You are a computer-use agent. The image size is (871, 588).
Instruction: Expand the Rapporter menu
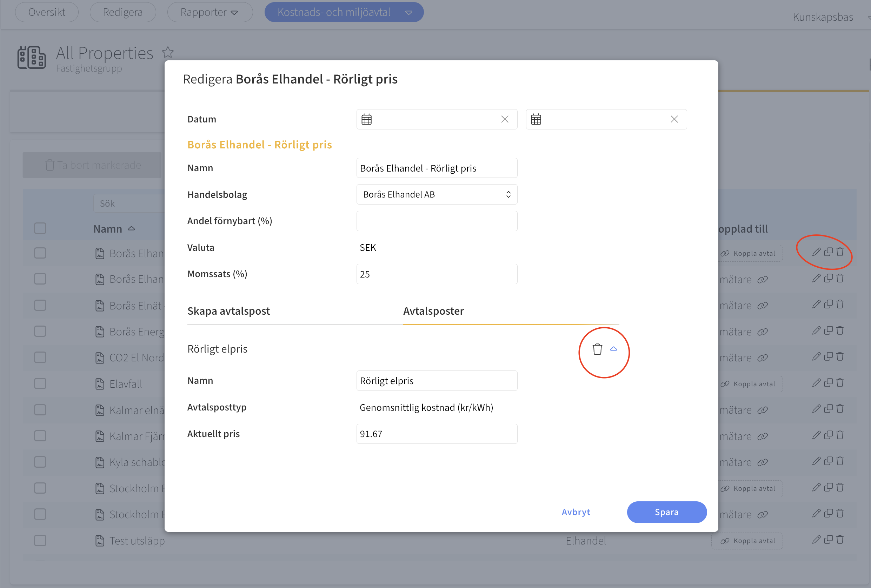point(210,12)
